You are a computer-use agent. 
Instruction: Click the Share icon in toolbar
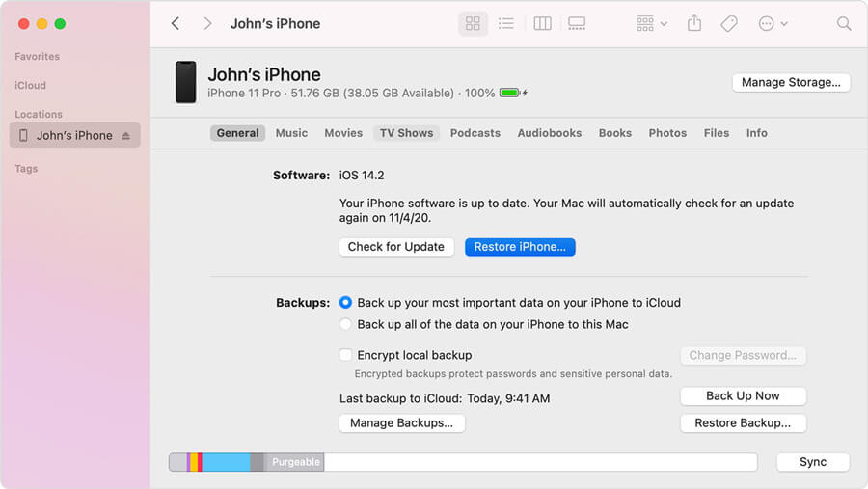coord(693,24)
